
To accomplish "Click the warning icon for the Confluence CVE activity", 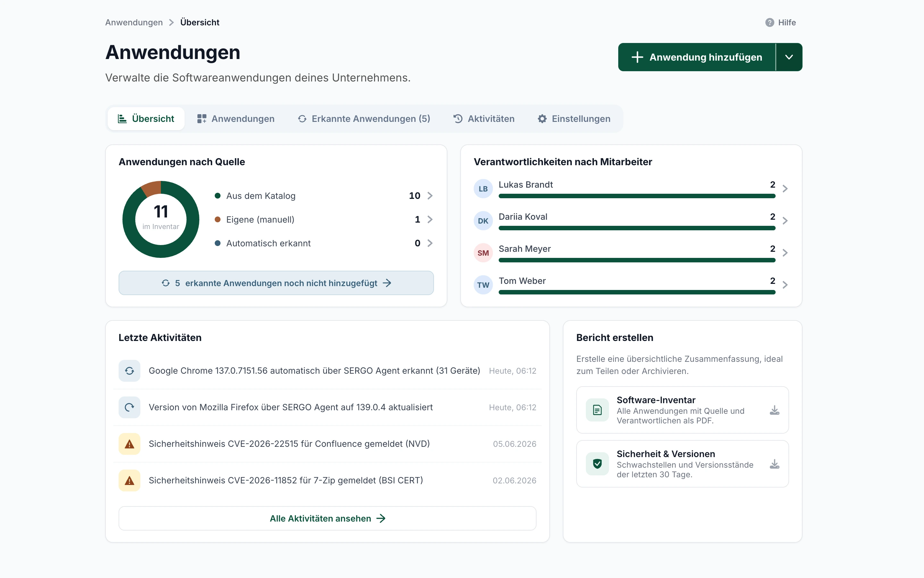I will (129, 444).
